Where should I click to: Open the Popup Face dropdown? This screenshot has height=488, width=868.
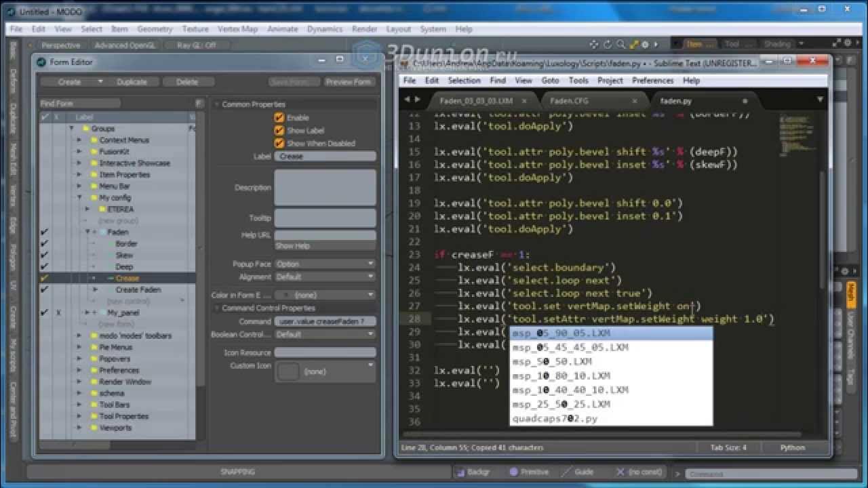click(325, 264)
